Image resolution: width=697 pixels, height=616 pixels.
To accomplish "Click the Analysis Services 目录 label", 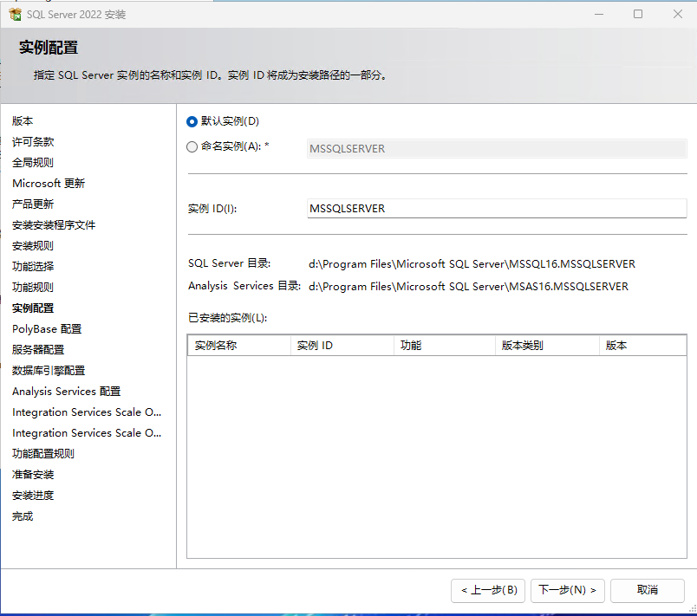I will [x=244, y=286].
